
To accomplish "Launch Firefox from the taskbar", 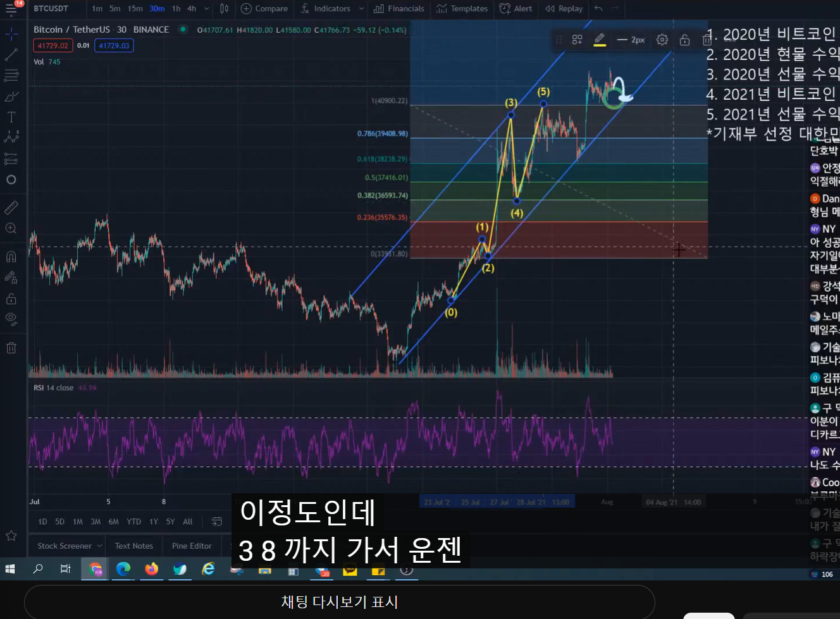I will pyautogui.click(x=152, y=569).
